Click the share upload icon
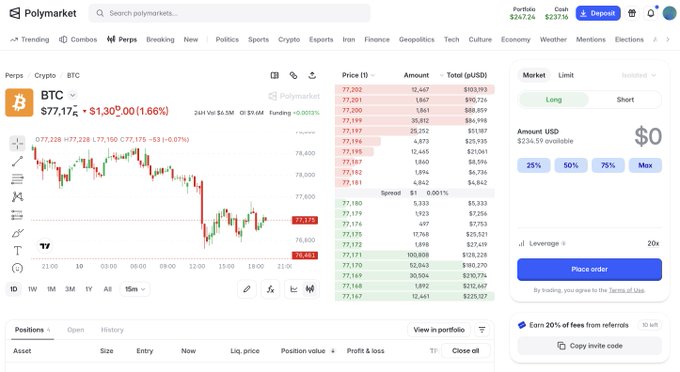This screenshot has width=680, height=372. [312, 75]
